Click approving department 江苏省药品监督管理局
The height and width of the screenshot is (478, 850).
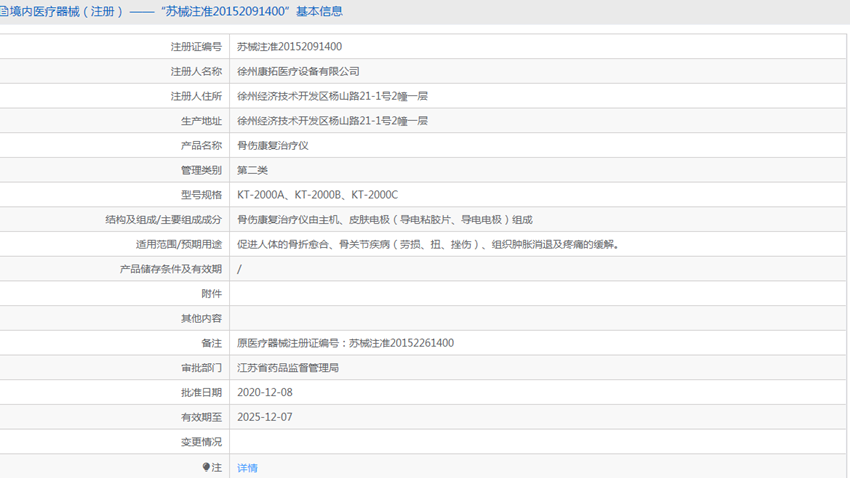(288, 367)
